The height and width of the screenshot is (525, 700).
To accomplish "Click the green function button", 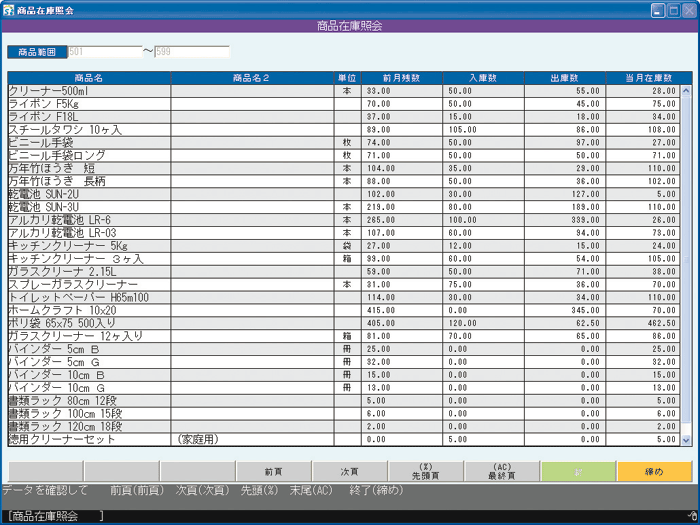I will [578, 471].
